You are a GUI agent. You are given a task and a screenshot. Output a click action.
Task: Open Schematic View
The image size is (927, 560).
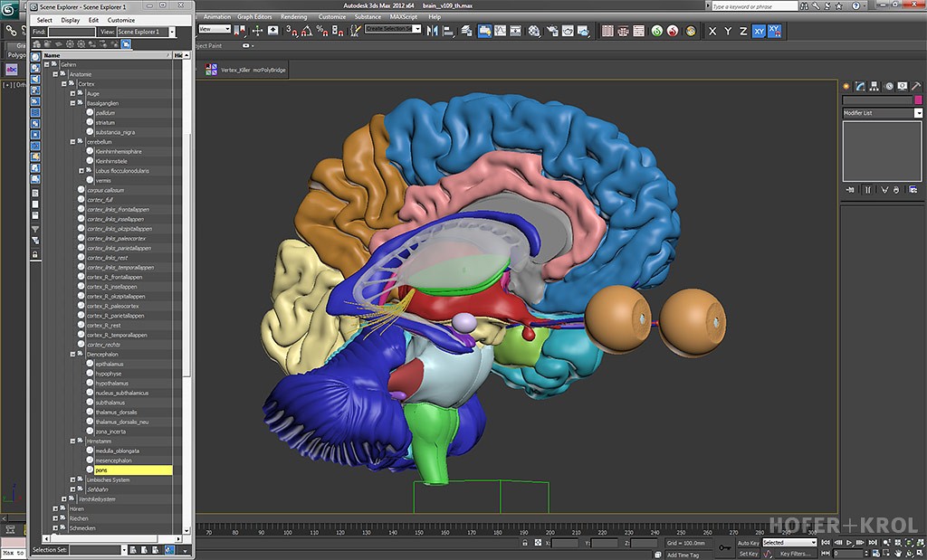tap(515, 31)
